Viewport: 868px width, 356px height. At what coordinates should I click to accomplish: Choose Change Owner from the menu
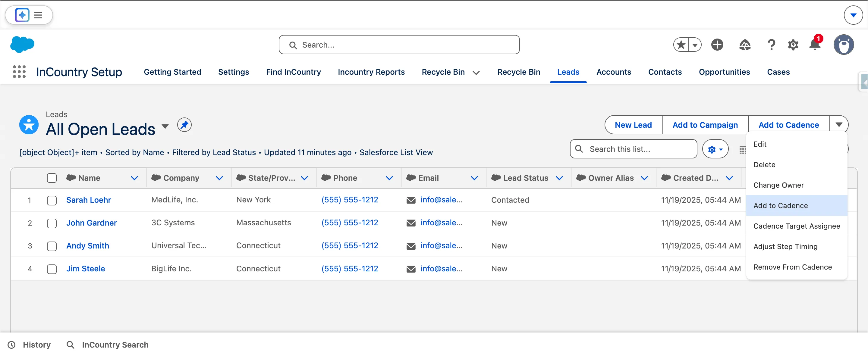click(x=778, y=185)
